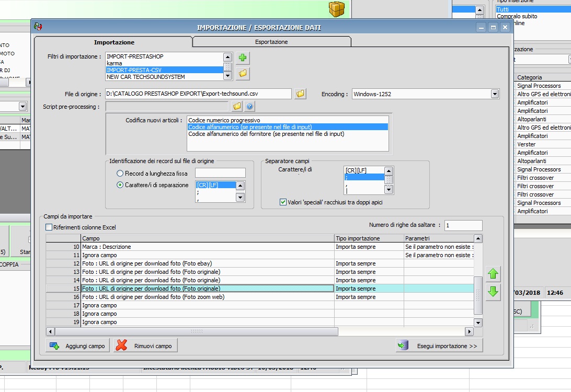
Task: Click the yellow package icon at top
Action: [337, 8]
